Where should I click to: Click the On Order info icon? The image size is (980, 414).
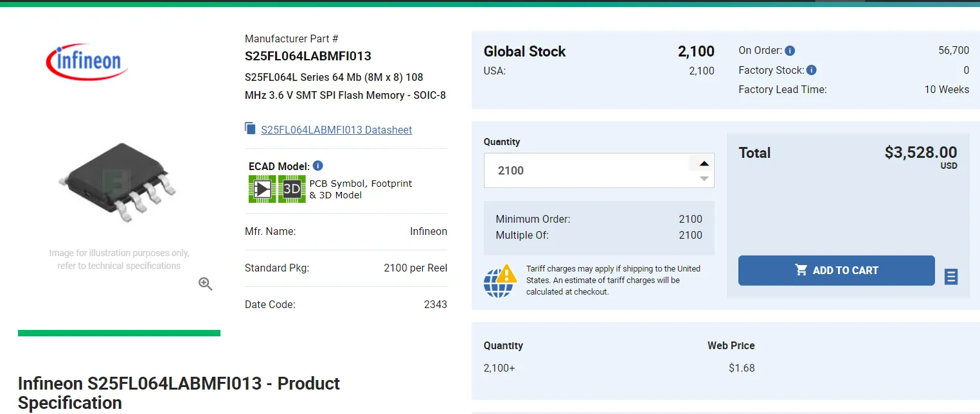(790, 51)
